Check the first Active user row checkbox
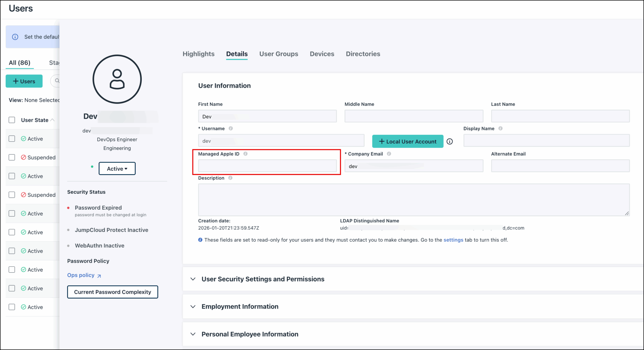This screenshot has width=644, height=350. click(12, 139)
